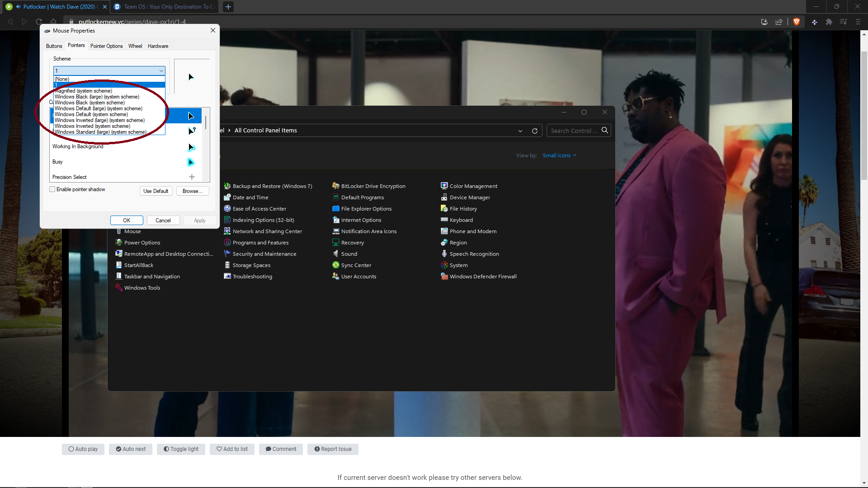Image resolution: width=868 pixels, height=488 pixels.
Task: Open new browser tab plus button
Action: coord(228,7)
